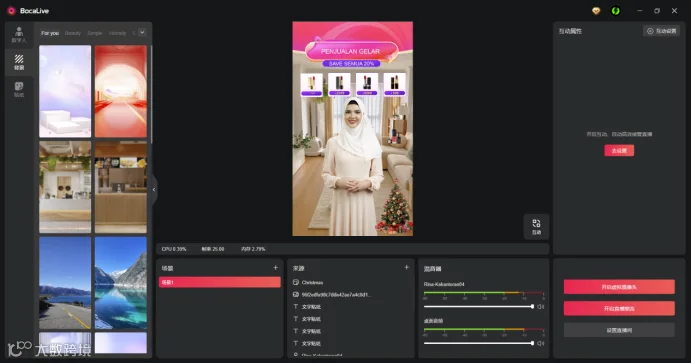Viewport: 691px width, 364px height.
Task: Add a new source with plus icon
Action: pyautogui.click(x=406, y=267)
